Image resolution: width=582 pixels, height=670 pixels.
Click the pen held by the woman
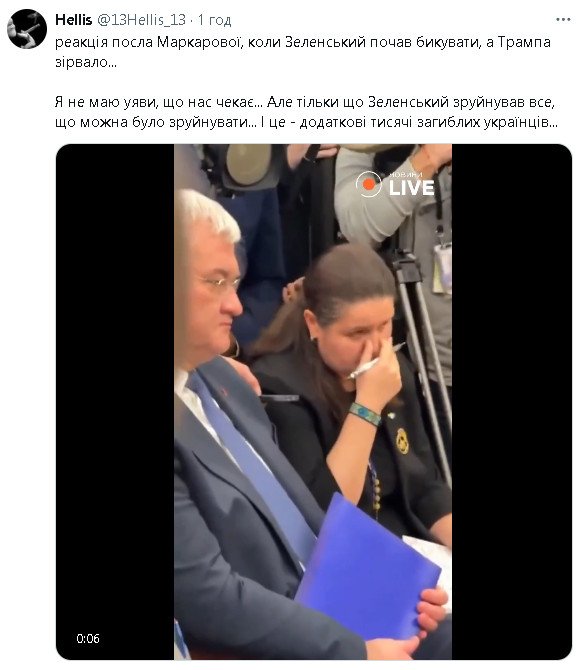point(376,361)
